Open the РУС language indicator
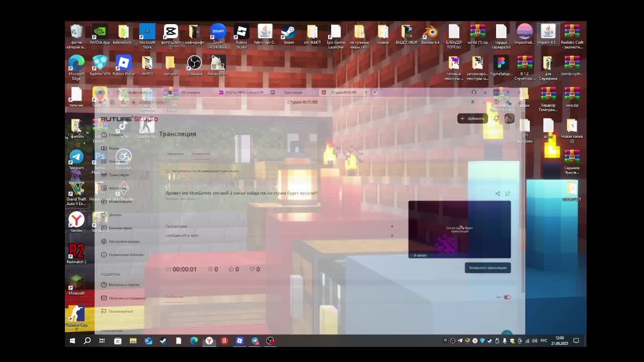 [544, 341]
